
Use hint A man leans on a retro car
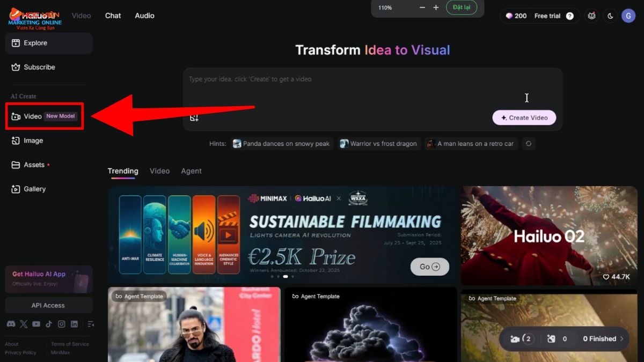click(471, 144)
